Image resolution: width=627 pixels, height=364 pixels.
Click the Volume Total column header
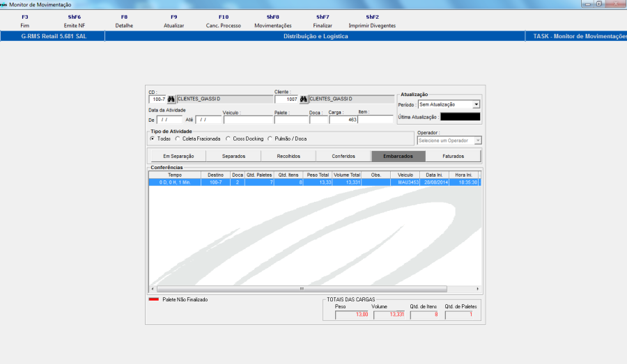347,175
